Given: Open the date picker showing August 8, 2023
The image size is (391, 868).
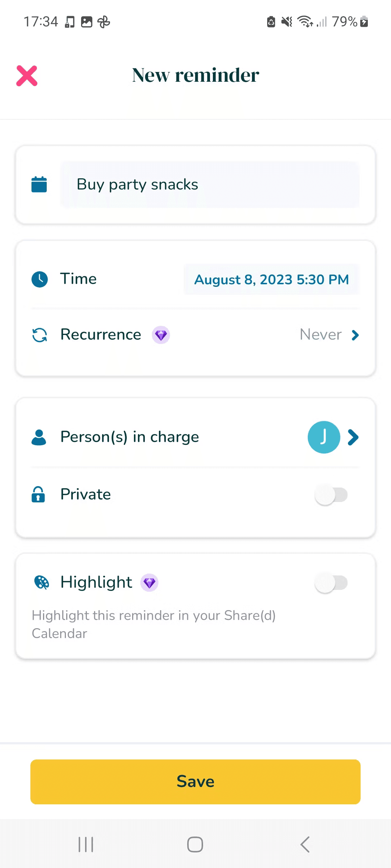Looking at the screenshot, I should [x=272, y=280].
